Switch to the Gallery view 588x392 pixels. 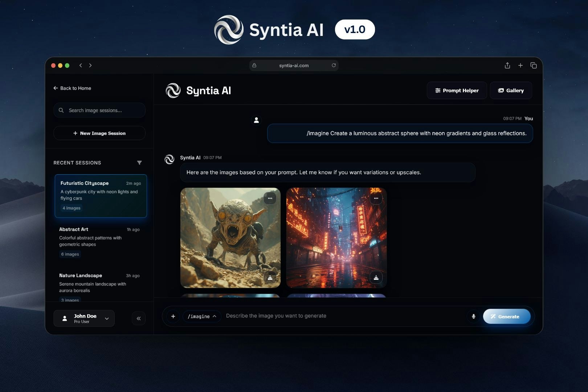[511, 90]
